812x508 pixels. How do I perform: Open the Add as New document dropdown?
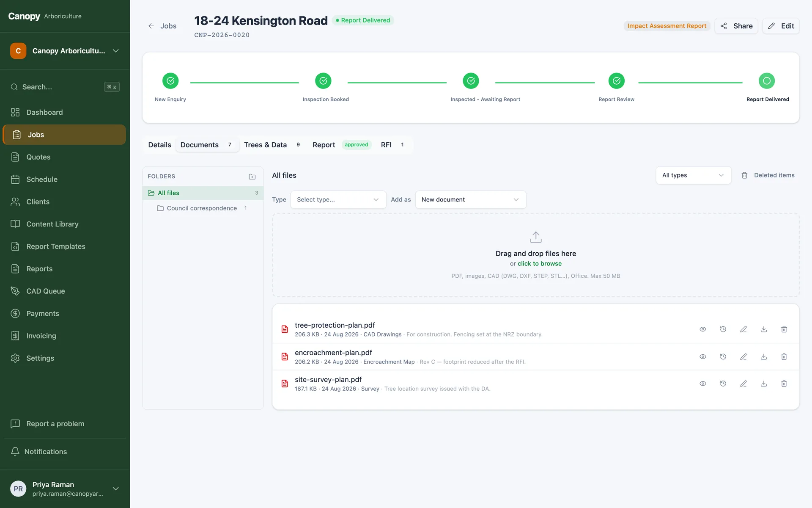tap(470, 199)
